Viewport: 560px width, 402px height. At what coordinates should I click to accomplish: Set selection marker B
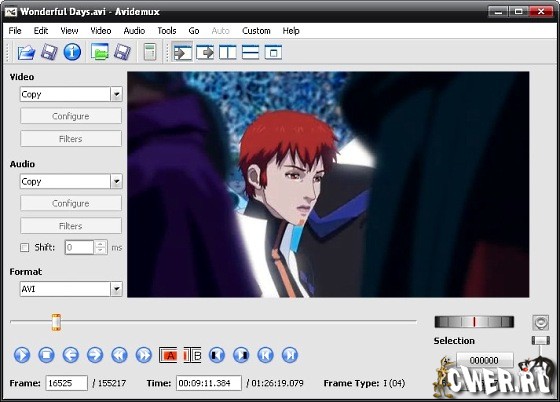tap(192, 356)
